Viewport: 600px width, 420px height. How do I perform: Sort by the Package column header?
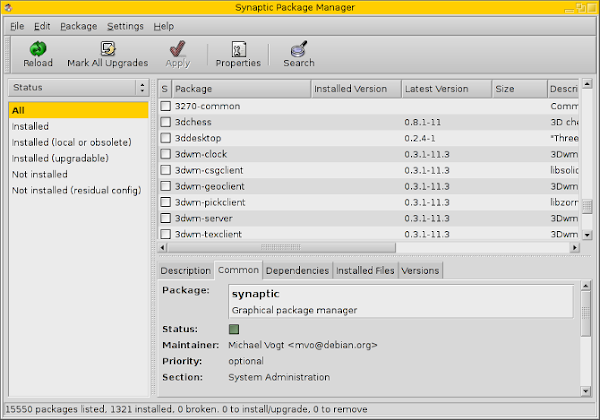click(241, 89)
